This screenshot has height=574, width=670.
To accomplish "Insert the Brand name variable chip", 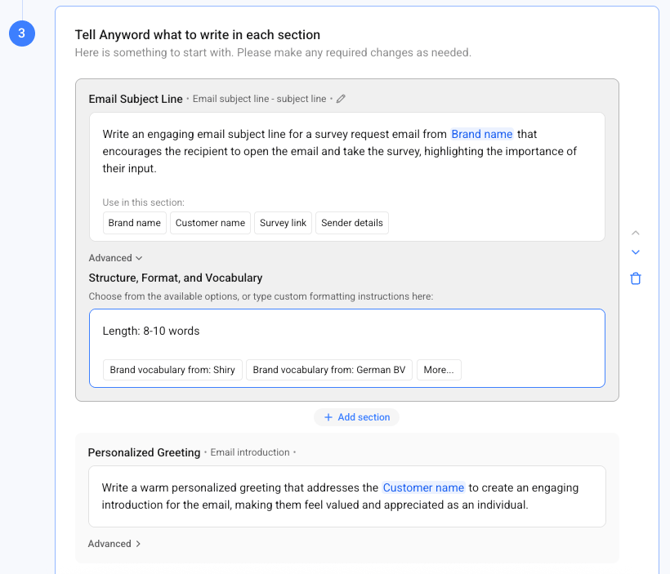I will click(134, 223).
